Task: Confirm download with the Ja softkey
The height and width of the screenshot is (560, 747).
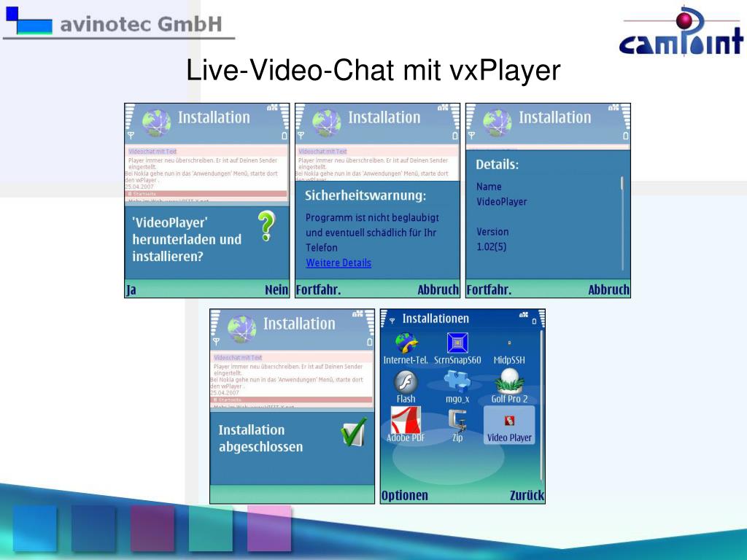Action: point(131,289)
